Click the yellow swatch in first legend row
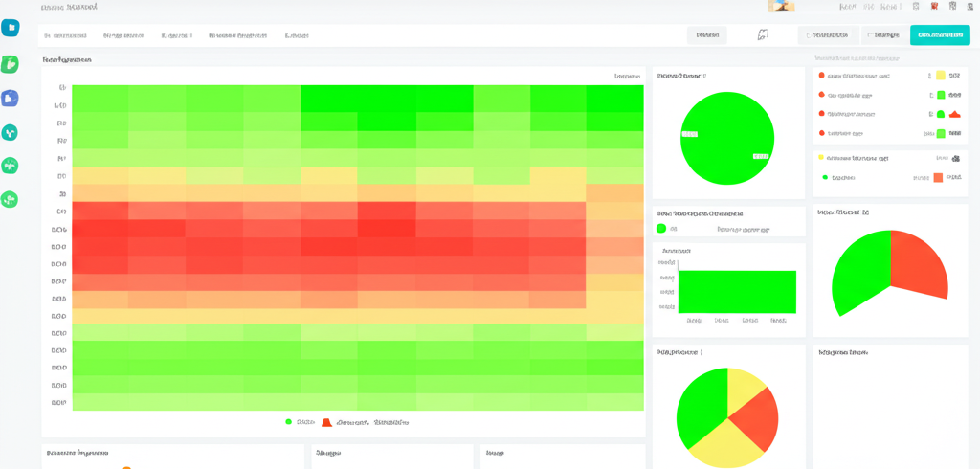This screenshot has height=469, width=980. tap(941, 76)
